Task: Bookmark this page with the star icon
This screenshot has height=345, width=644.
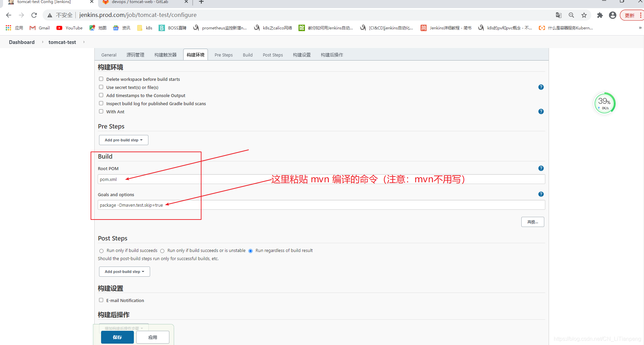Action: click(584, 15)
